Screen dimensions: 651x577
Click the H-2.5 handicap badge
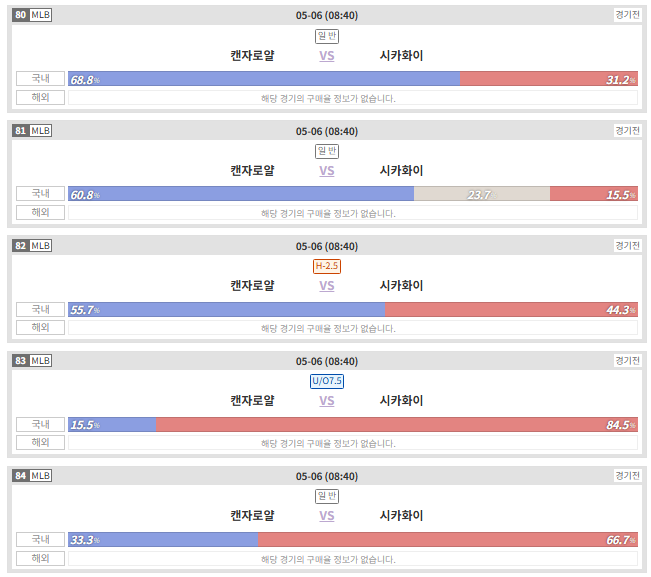click(x=327, y=266)
